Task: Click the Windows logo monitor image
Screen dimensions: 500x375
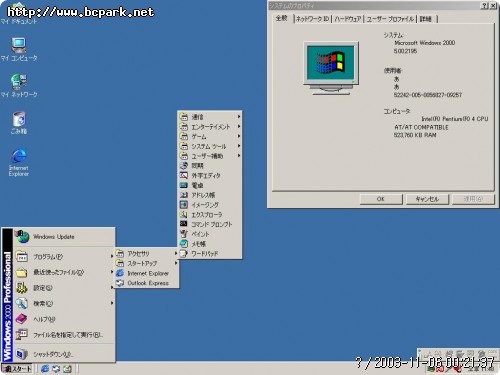Action: (331, 68)
